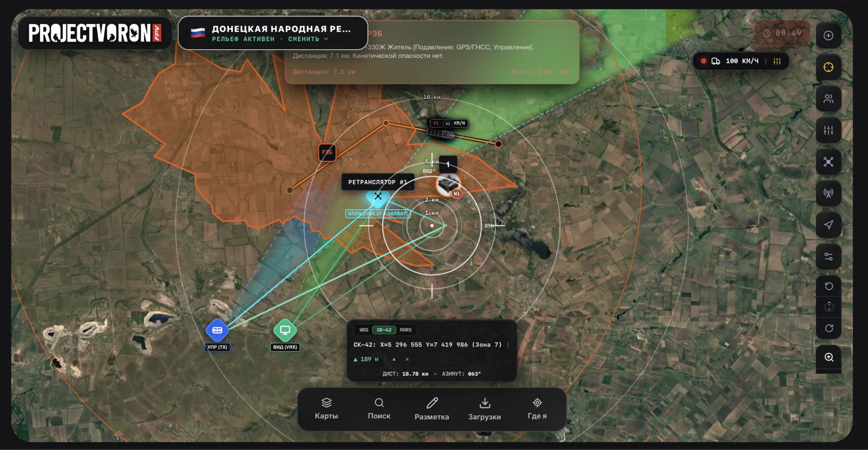Click the route end red waypoint dot
Image resolution: width=868 pixels, height=450 pixels.
[x=498, y=144]
